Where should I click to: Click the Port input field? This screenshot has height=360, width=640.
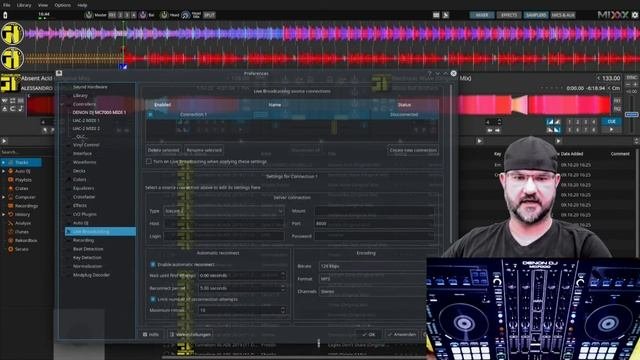pyautogui.click(x=374, y=224)
